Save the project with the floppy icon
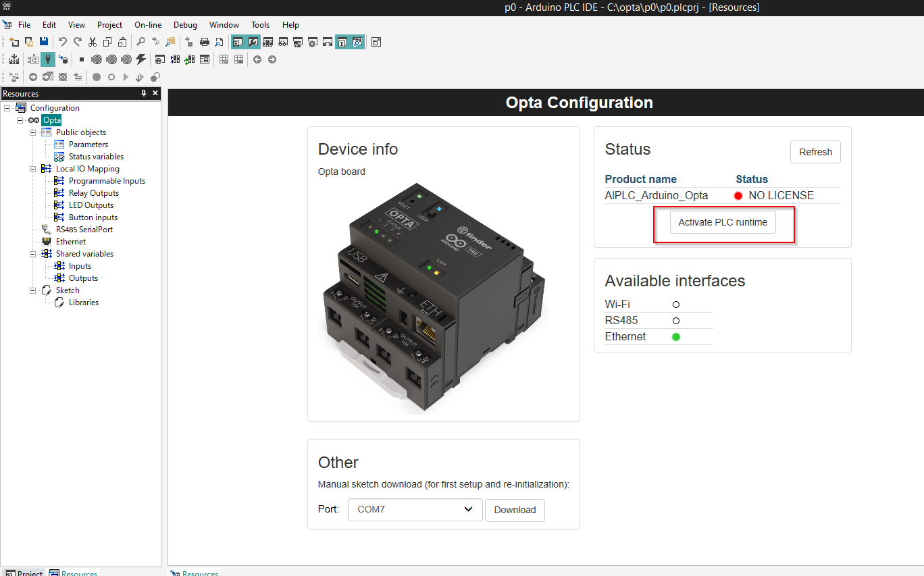This screenshot has height=576, width=924. point(44,42)
